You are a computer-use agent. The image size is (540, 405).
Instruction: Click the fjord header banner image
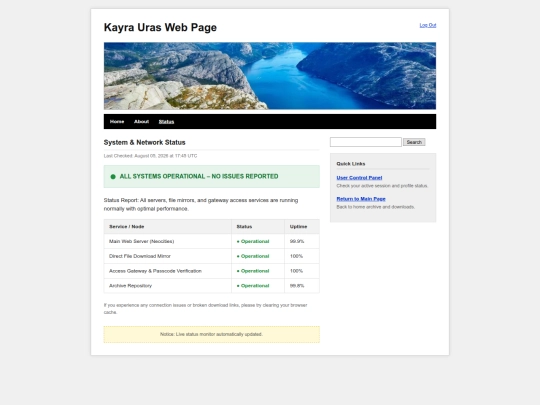tap(270, 76)
